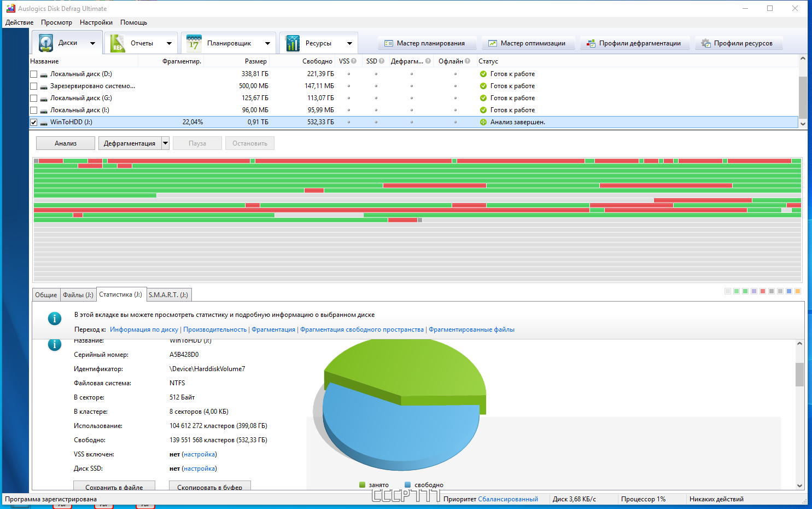
Task: Click the Disks hard drive icon
Action: pyautogui.click(x=46, y=43)
